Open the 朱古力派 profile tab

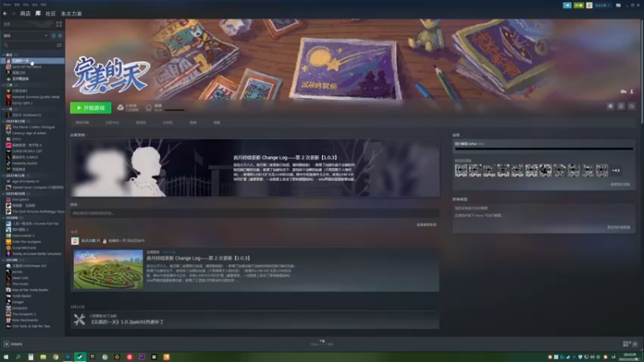pos(72,14)
